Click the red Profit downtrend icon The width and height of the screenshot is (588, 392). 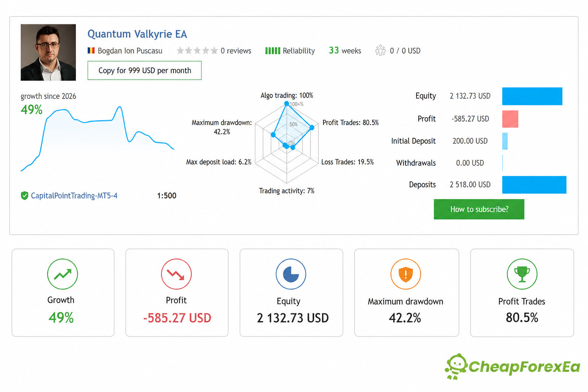coord(176,274)
